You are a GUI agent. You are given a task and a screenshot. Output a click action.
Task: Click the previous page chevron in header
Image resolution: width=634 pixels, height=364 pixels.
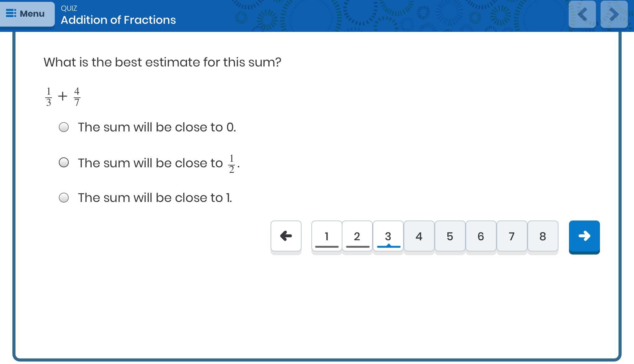click(582, 14)
